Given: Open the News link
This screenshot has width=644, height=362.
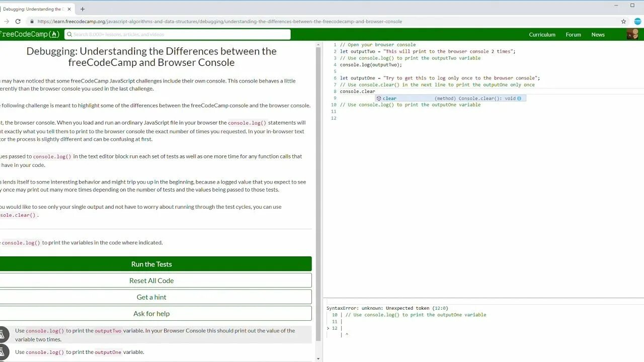Looking at the screenshot, I should 598,35.
